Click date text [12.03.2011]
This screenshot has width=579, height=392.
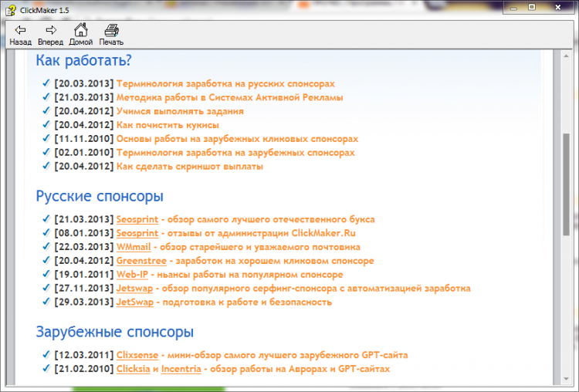(84, 355)
